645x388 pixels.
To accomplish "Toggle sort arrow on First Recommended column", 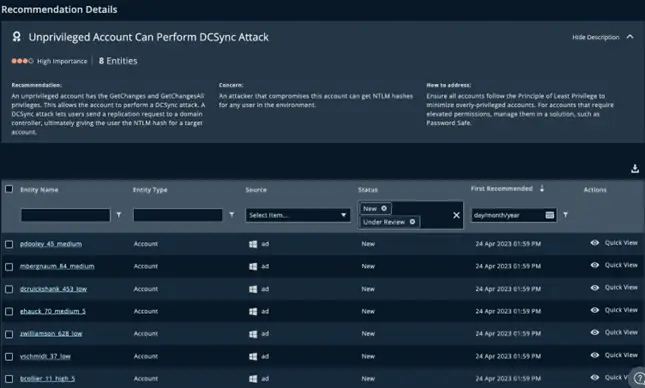I will pyautogui.click(x=542, y=188).
